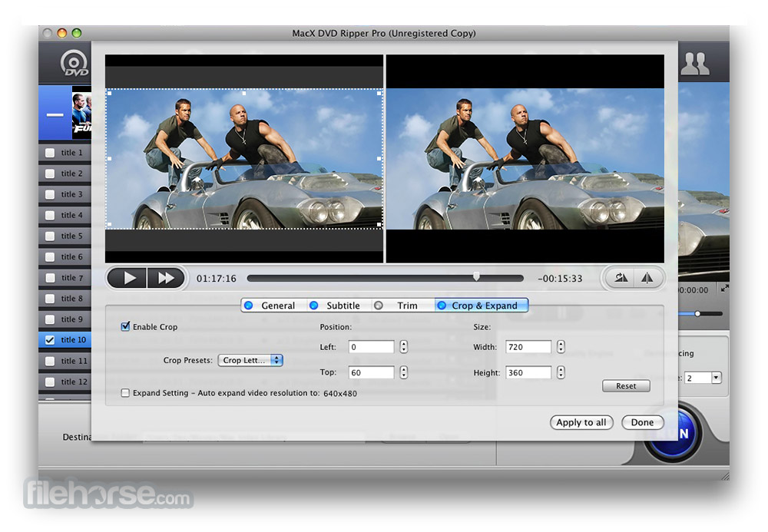Check the title 7 checkbox
Image resolution: width=768 pixels, height=532 pixels.
point(50,277)
